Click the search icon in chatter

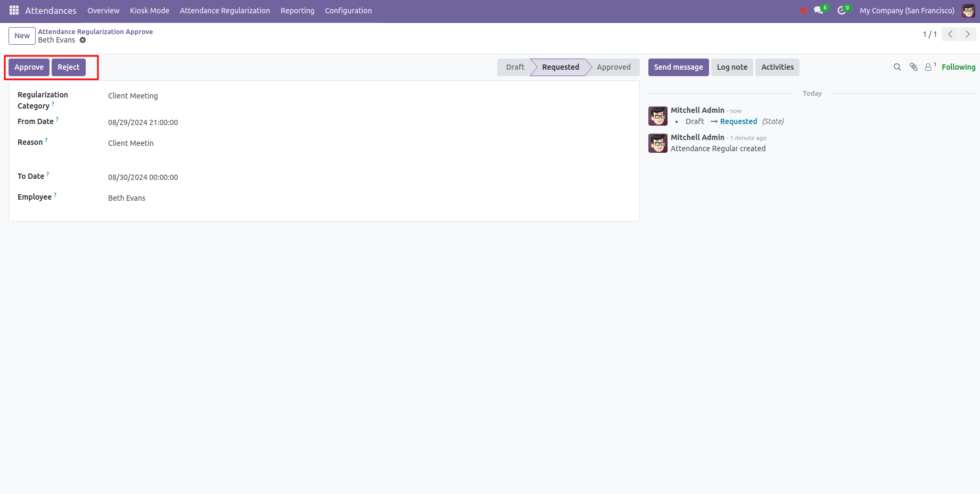click(x=897, y=67)
